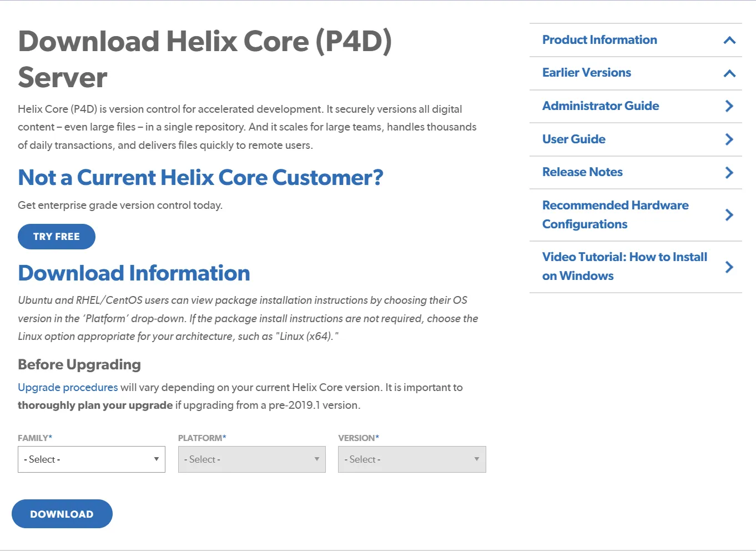Open the Administrator Guide link
This screenshot has height=551, width=756.
601,106
